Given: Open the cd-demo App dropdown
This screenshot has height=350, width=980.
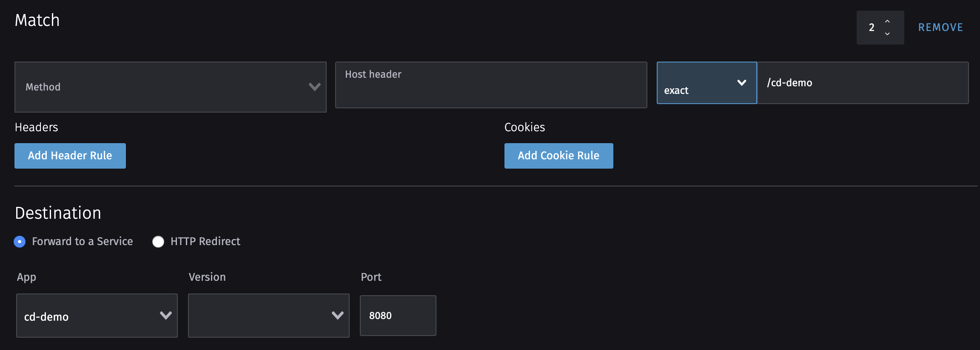Looking at the screenshot, I should pos(97,316).
